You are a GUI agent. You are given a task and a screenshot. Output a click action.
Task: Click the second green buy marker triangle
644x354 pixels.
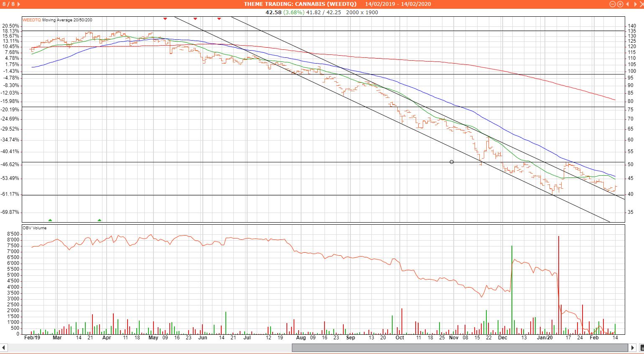pos(100,220)
